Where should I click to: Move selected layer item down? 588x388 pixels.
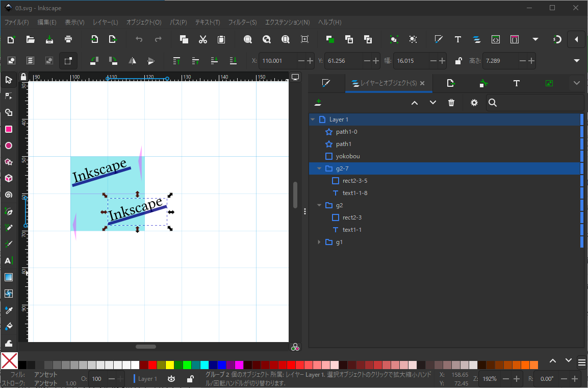[433, 103]
